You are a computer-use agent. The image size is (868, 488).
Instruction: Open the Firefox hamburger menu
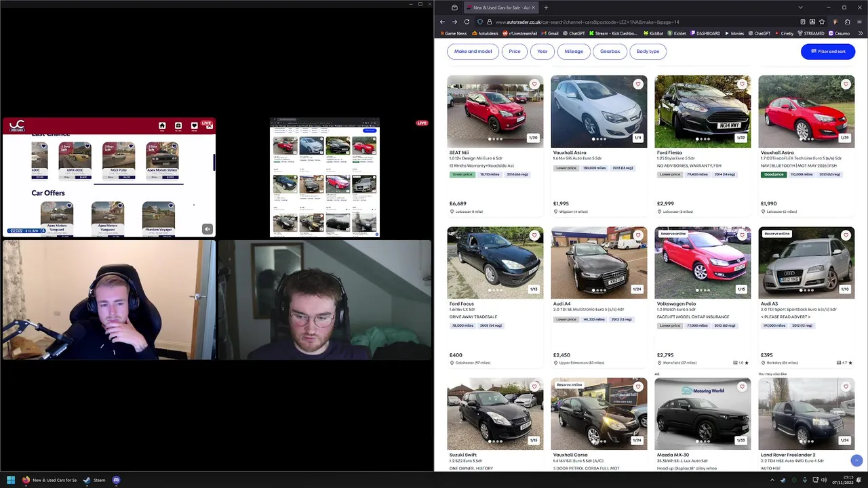tap(860, 22)
